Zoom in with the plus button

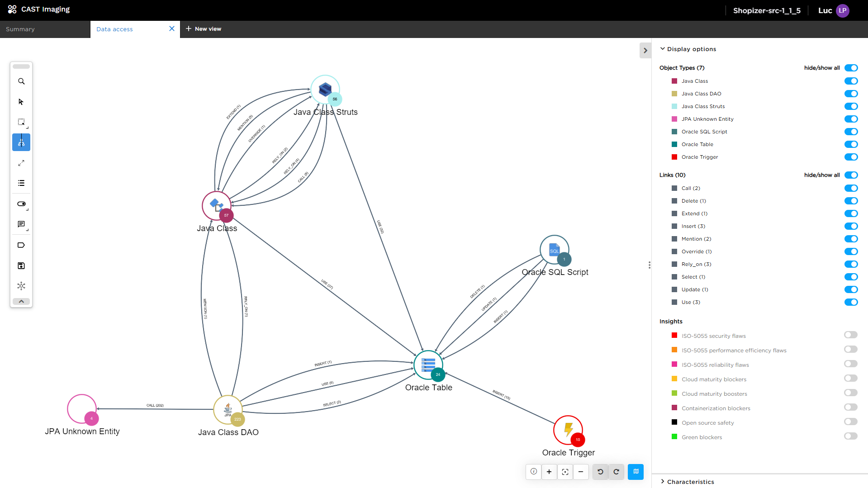point(549,472)
